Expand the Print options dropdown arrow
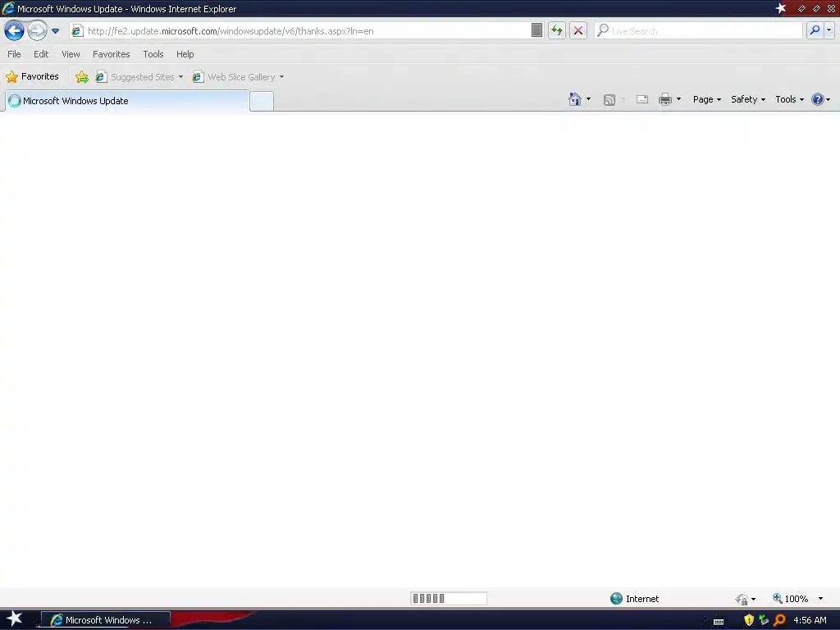The image size is (840, 630). click(x=678, y=99)
